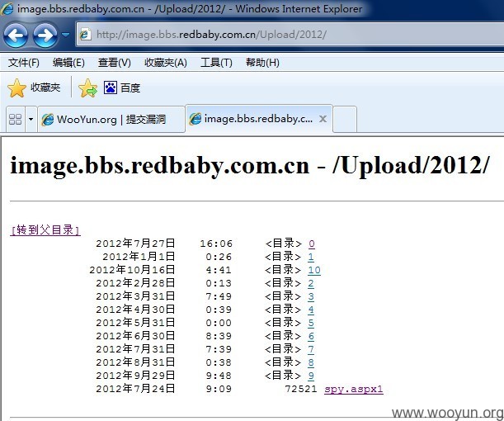Expand the tab list dropdown arrow
Screen dimensions: 504x421
pyautogui.click(x=31, y=120)
